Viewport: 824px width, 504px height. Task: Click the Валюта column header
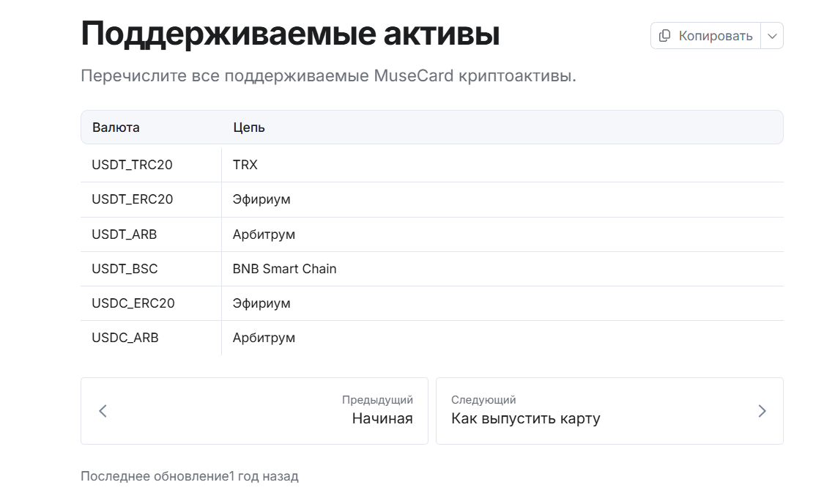pyautogui.click(x=116, y=127)
